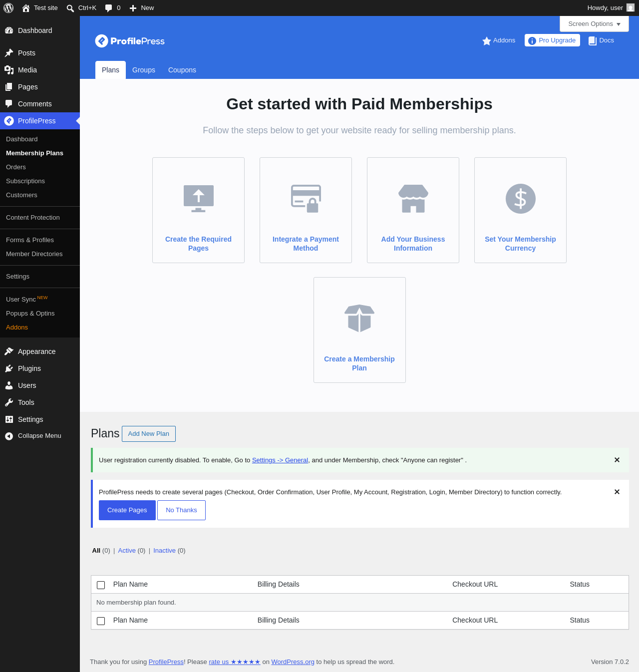Click the plus icon beside New
Viewport: 639px width, 672px height.
(x=133, y=8)
